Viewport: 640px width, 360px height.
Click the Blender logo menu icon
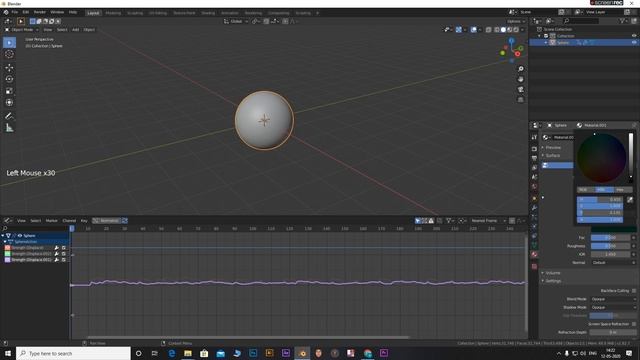[x=6, y=12]
